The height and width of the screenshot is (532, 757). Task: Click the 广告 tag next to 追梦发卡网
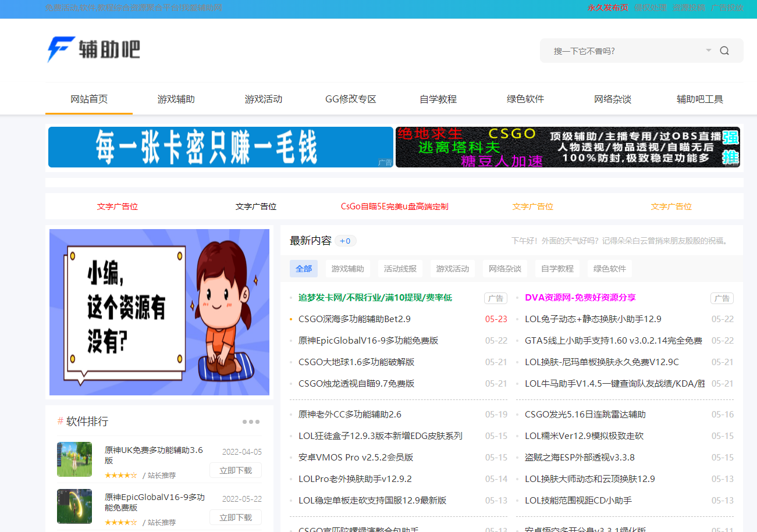tap(496, 298)
